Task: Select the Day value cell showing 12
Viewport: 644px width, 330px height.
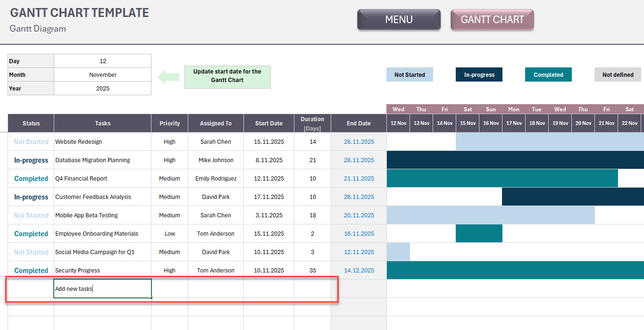Action: (102, 61)
